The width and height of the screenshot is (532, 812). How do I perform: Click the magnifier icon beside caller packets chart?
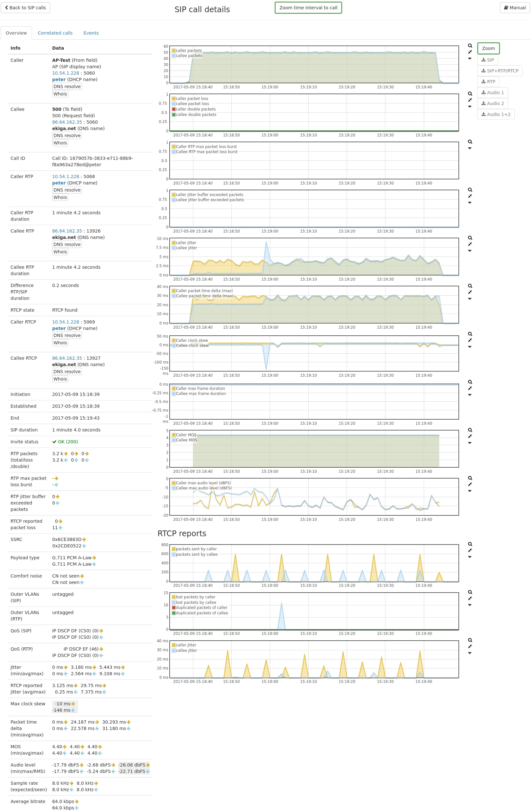pos(470,46)
